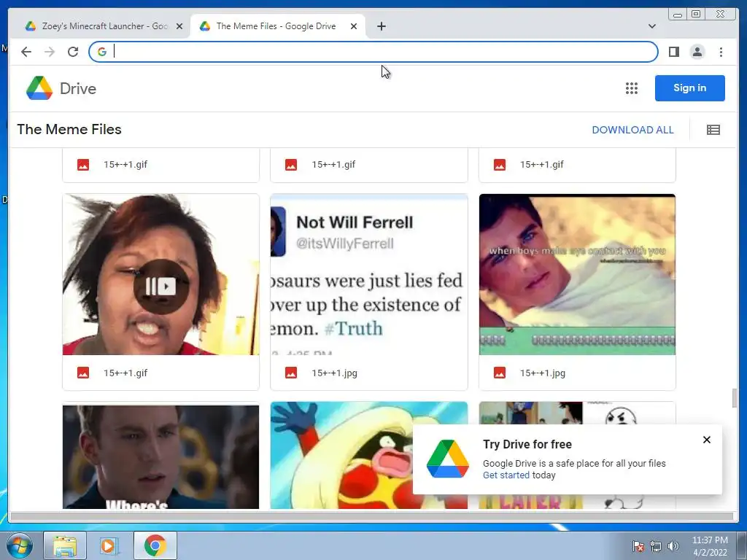747x560 pixels.
Task: Click the Get started link
Action: point(506,475)
